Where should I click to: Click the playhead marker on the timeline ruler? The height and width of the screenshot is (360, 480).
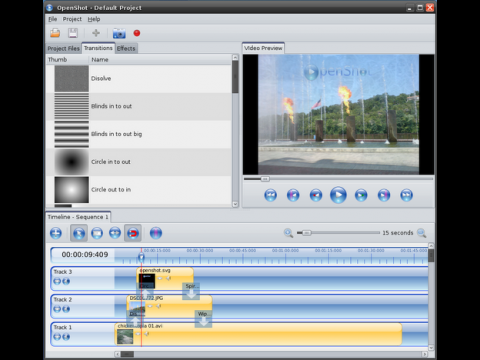pyautogui.click(x=141, y=257)
